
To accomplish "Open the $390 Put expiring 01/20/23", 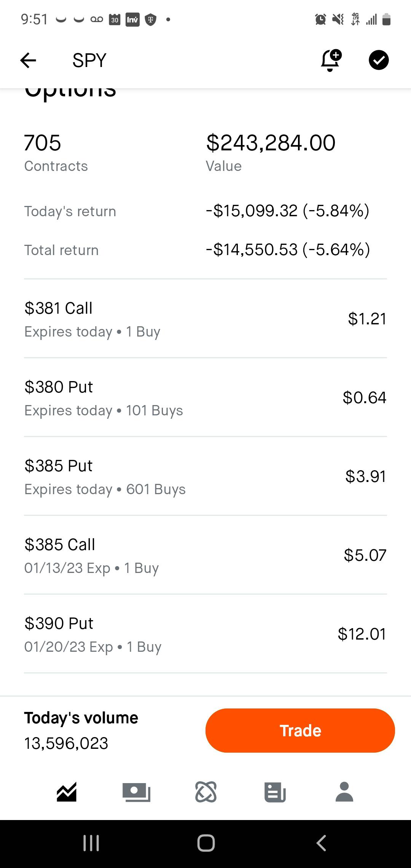I will [x=205, y=634].
